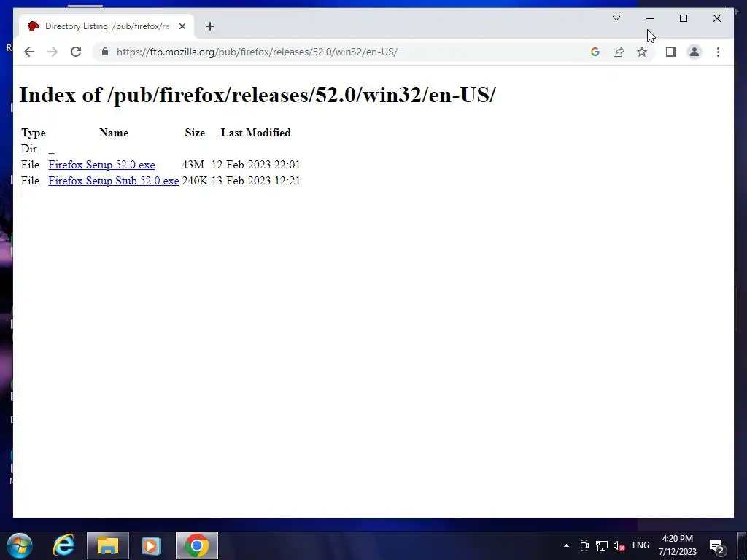This screenshot has height=560, width=747.
Task: Open the Chrome profile avatar
Action: [x=694, y=52]
